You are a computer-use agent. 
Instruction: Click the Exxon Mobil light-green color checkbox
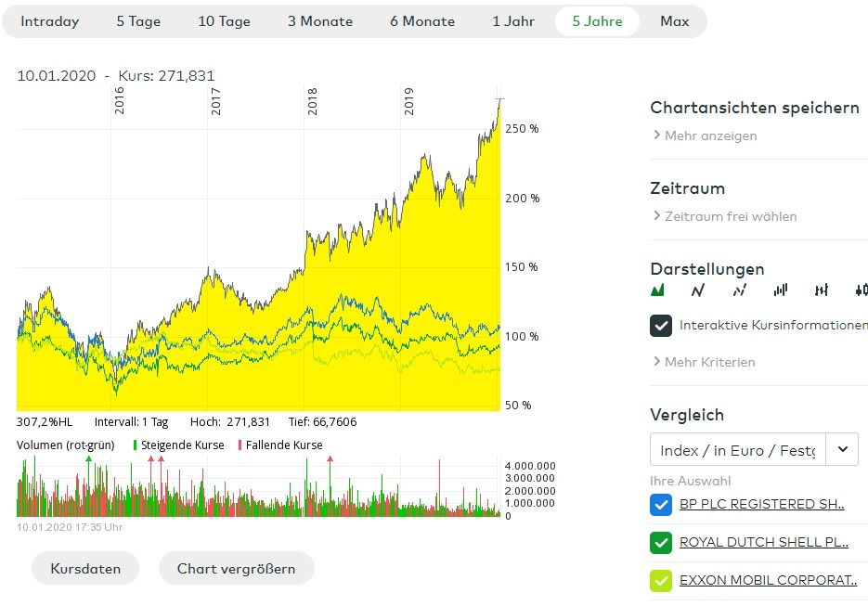pos(661,581)
